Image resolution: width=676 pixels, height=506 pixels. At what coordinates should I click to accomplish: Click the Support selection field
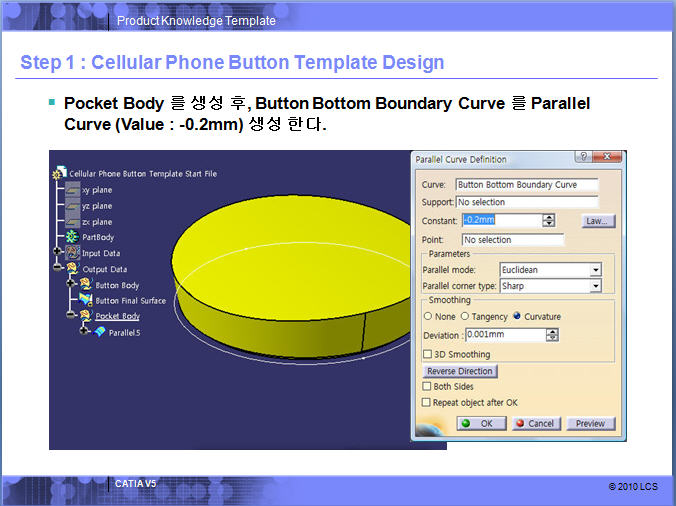point(526,202)
